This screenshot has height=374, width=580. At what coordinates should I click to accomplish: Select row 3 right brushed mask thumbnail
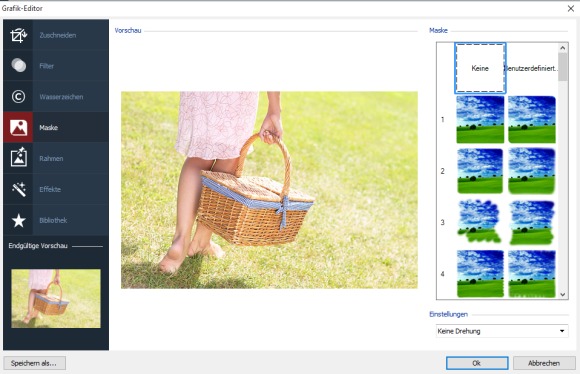tap(532, 222)
